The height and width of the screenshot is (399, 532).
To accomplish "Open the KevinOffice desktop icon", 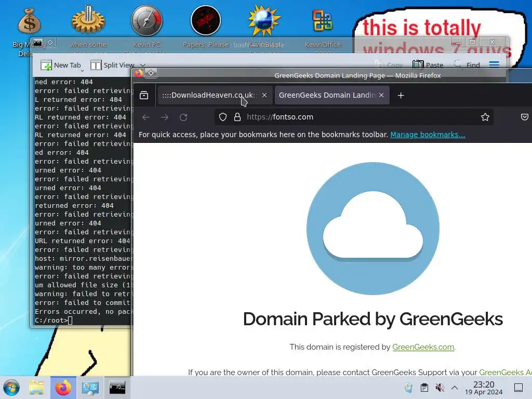I will (x=323, y=21).
